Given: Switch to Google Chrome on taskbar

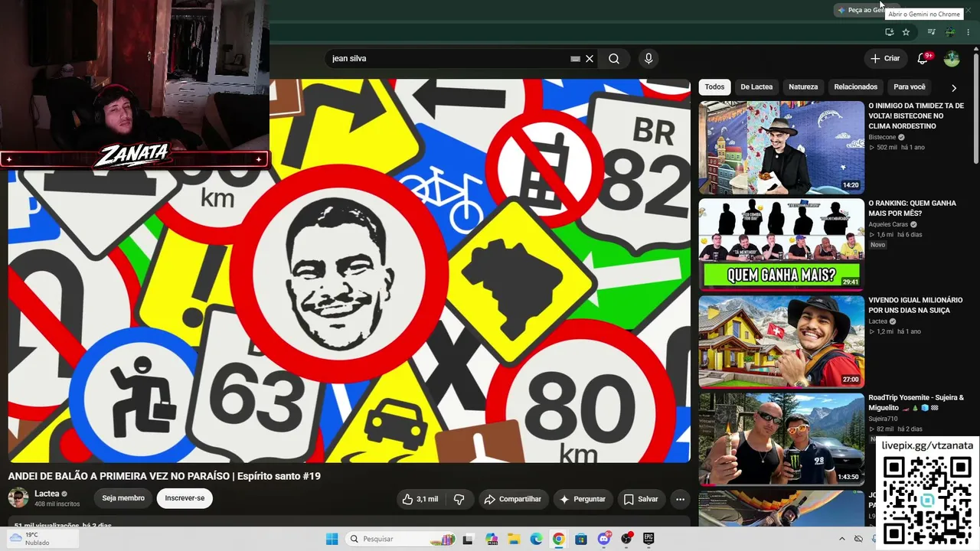Looking at the screenshot, I should 558,539.
